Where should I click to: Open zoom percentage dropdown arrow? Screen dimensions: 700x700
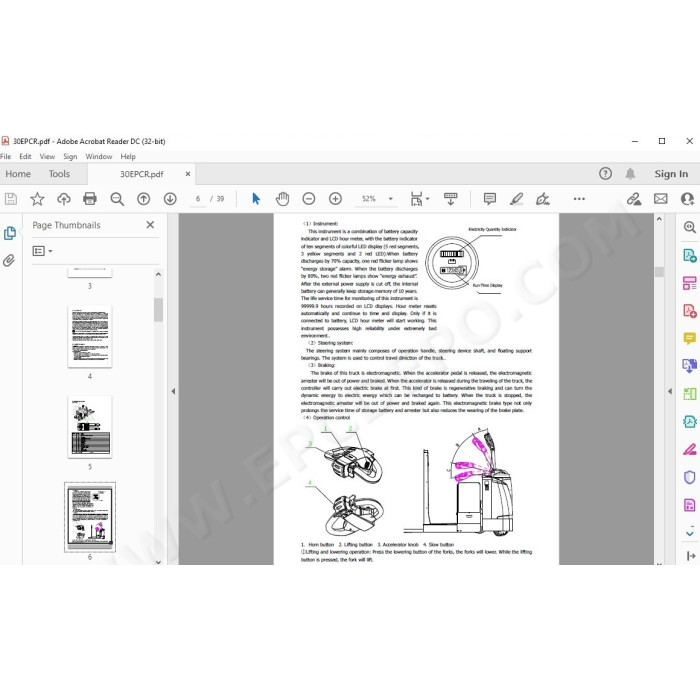tap(391, 199)
